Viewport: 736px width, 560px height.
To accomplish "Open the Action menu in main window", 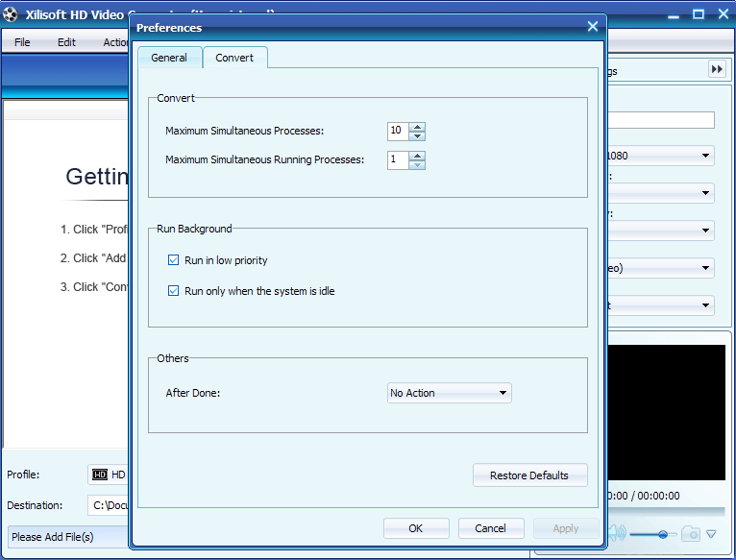I will click(x=115, y=42).
